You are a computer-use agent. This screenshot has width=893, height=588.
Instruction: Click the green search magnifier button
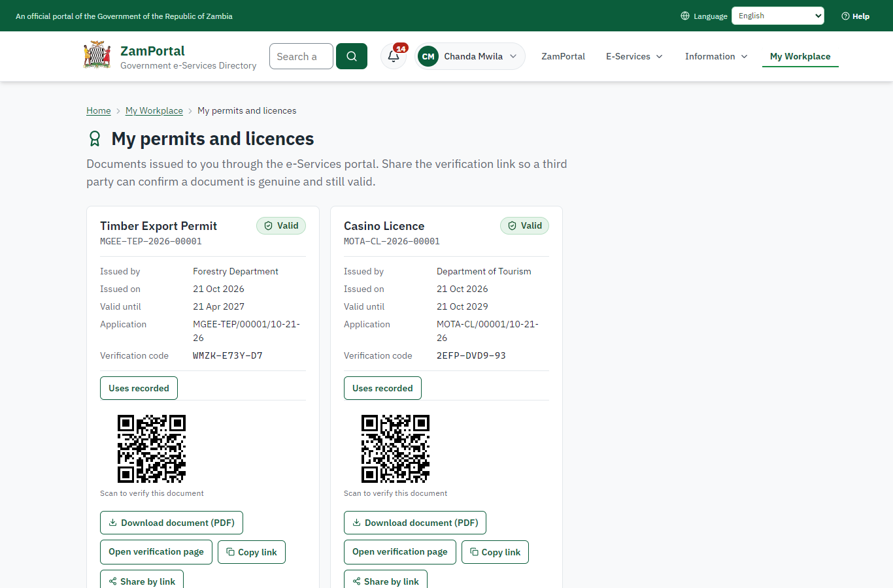coord(352,56)
